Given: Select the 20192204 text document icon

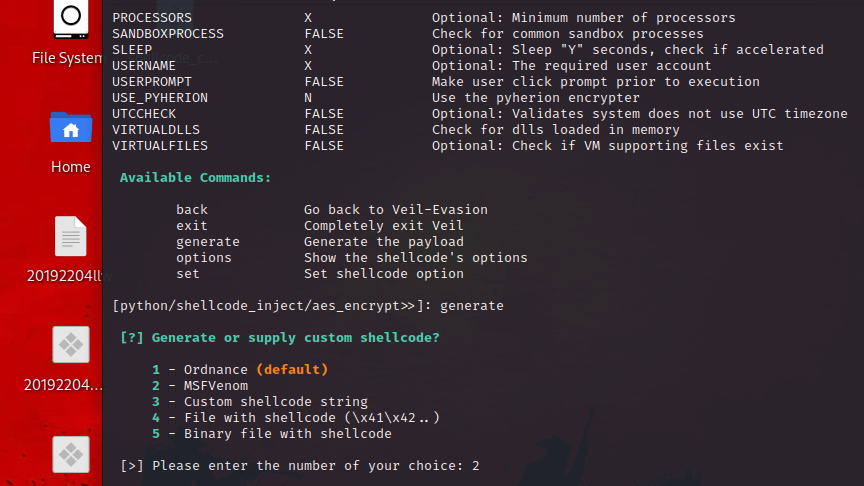Looking at the screenshot, I should (70, 237).
